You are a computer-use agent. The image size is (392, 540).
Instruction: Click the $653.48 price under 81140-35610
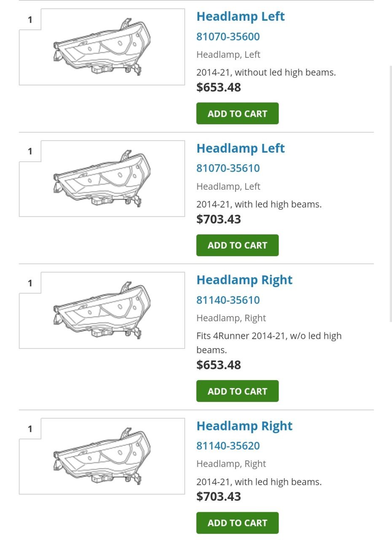[219, 365]
